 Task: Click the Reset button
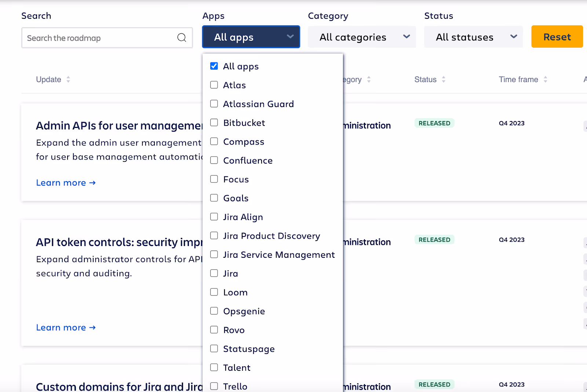(557, 37)
